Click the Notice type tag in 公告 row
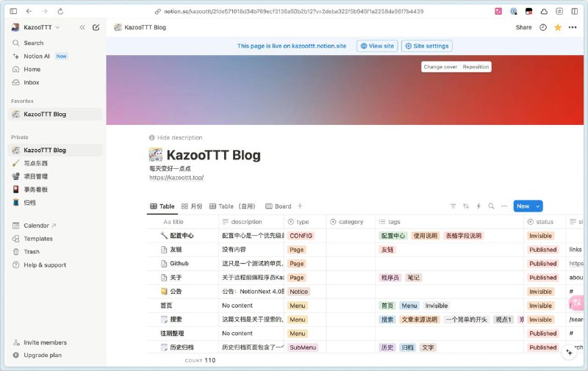Screen dimensions: 588x371 pos(299,292)
